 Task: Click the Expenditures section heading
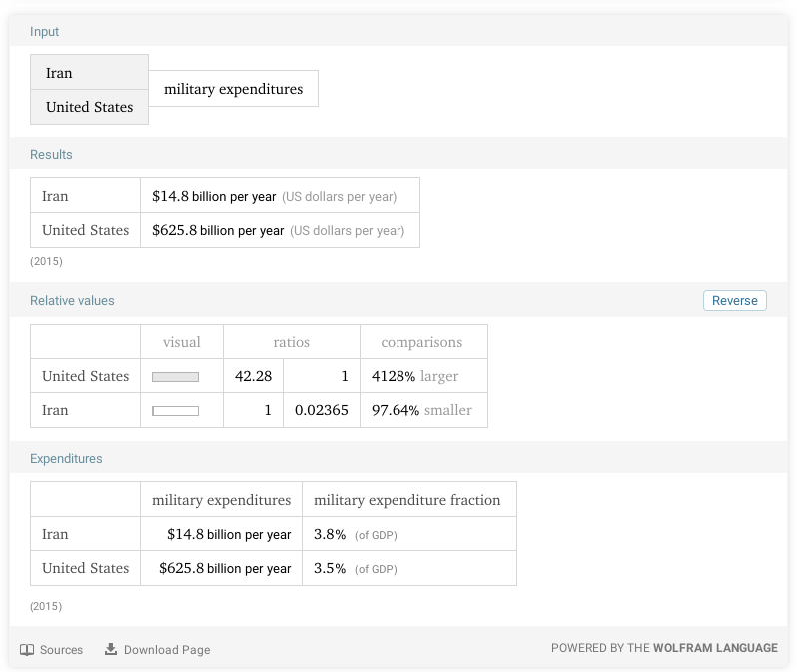[x=66, y=458]
